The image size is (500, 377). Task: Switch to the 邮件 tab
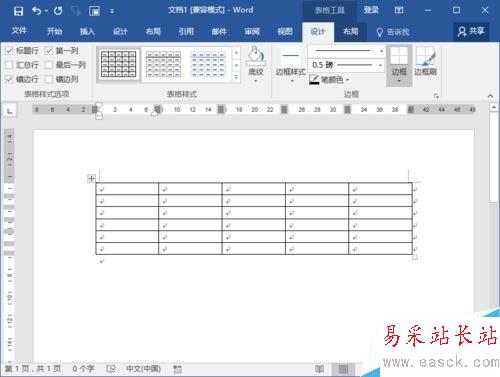click(219, 31)
